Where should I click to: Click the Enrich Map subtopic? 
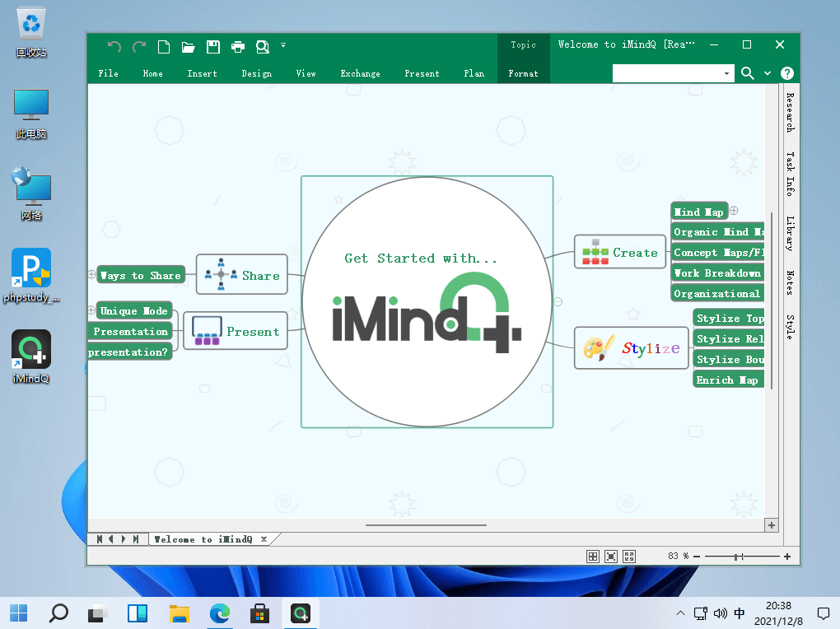point(729,380)
